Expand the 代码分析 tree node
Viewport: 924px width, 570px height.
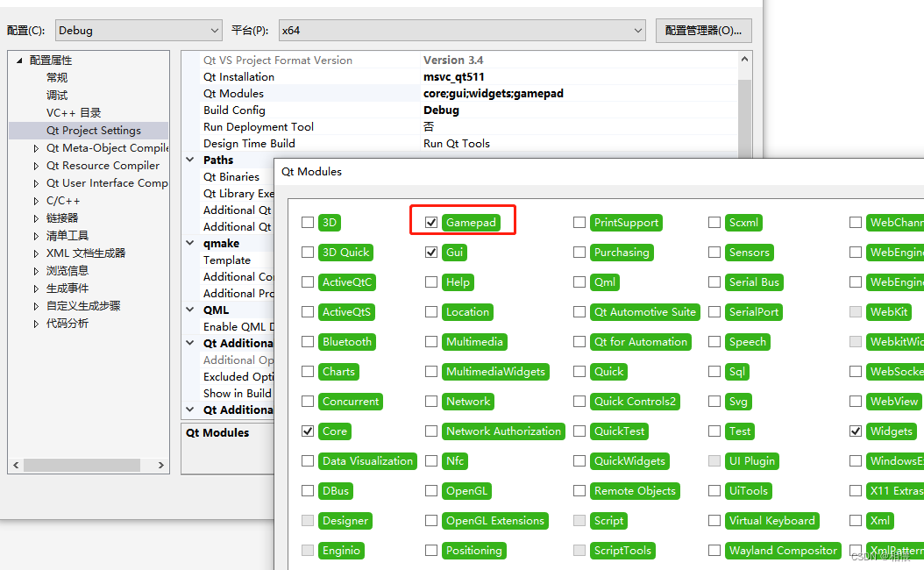coord(36,324)
